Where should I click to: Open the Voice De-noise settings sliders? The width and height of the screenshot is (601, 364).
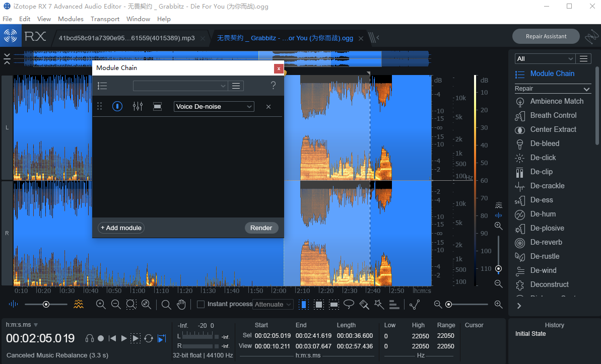[x=138, y=107]
